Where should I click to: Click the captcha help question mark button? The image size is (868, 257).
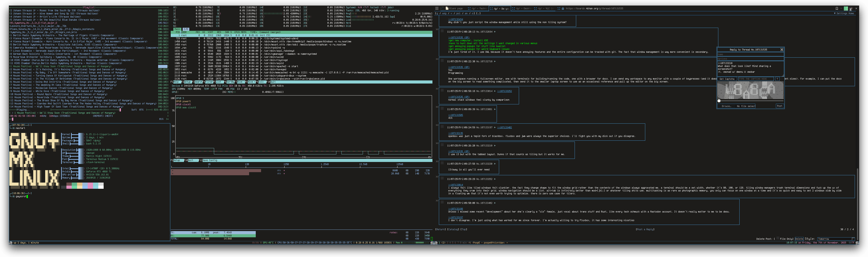[x=777, y=79]
